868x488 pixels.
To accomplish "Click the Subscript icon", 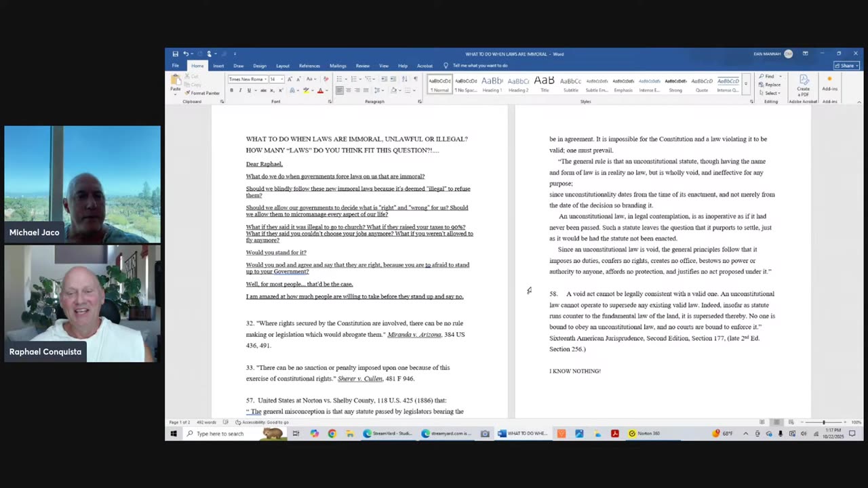I will 272,90.
